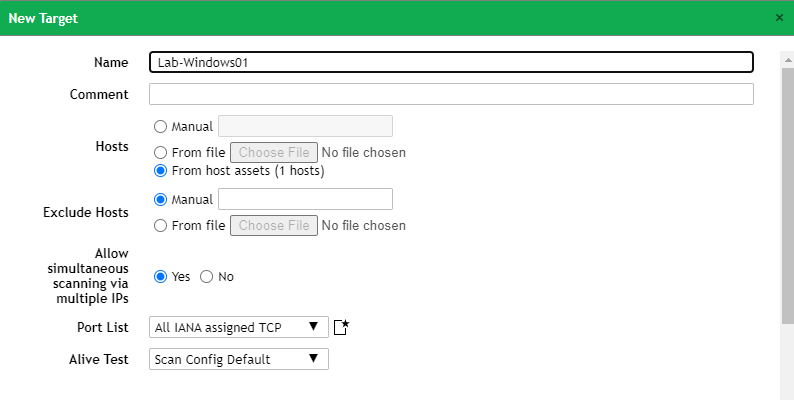794x400 pixels.
Task: Select the Manual radio for Hosts
Action: click(160, 127)
